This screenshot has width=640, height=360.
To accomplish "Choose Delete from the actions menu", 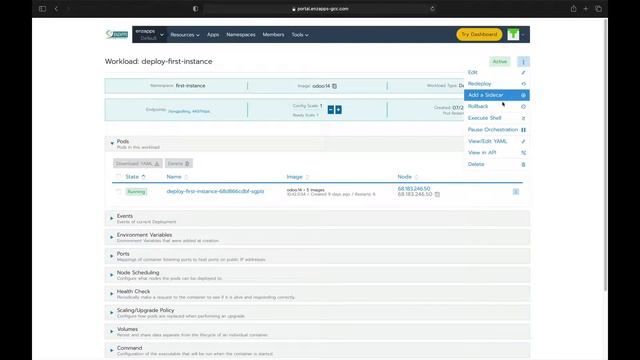I will pos(497,164).
